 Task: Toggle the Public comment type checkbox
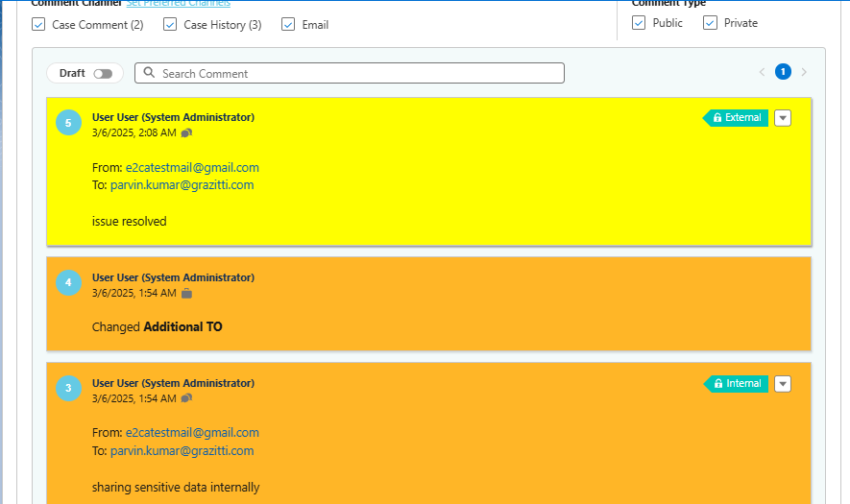click(639, 23)
